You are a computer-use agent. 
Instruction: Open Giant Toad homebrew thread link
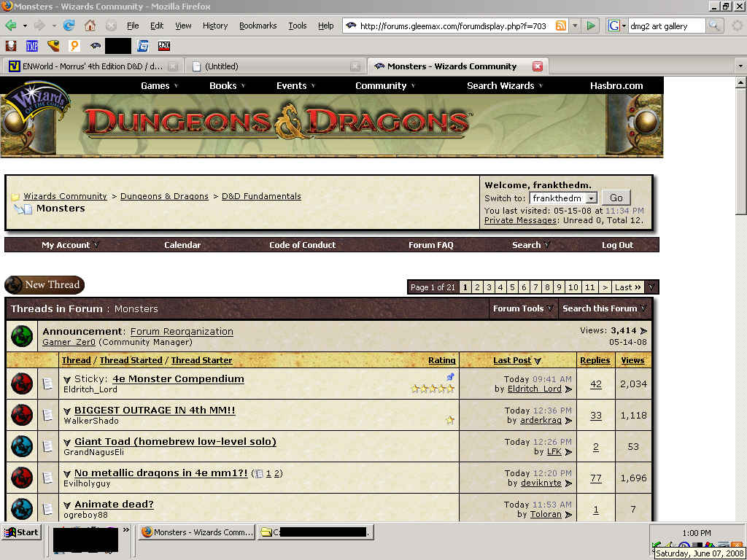[x=175, y=441]
